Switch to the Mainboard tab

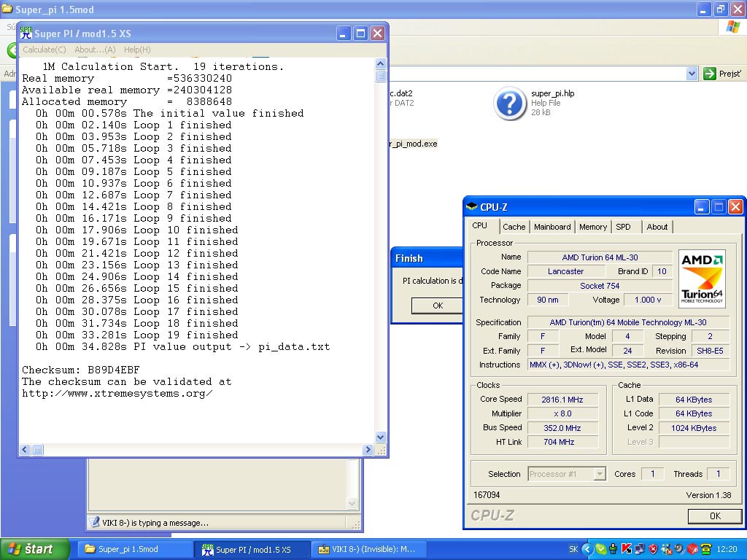[552, 227]
